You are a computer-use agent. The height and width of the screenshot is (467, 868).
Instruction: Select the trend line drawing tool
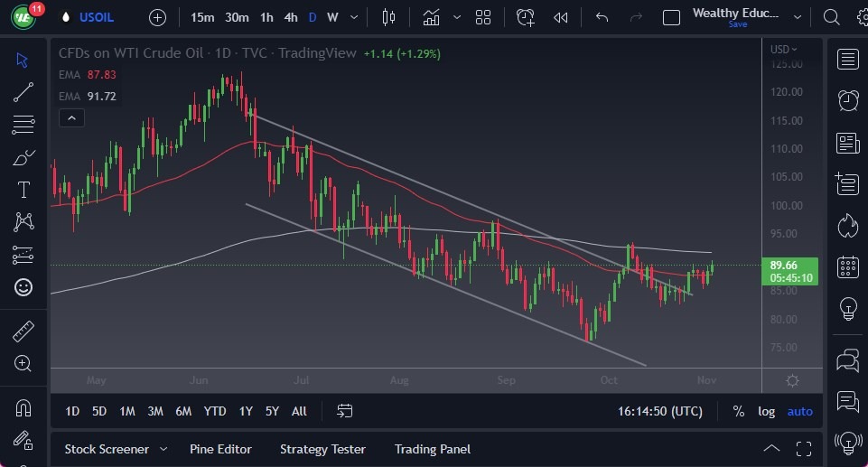click(x=23, y=91)
